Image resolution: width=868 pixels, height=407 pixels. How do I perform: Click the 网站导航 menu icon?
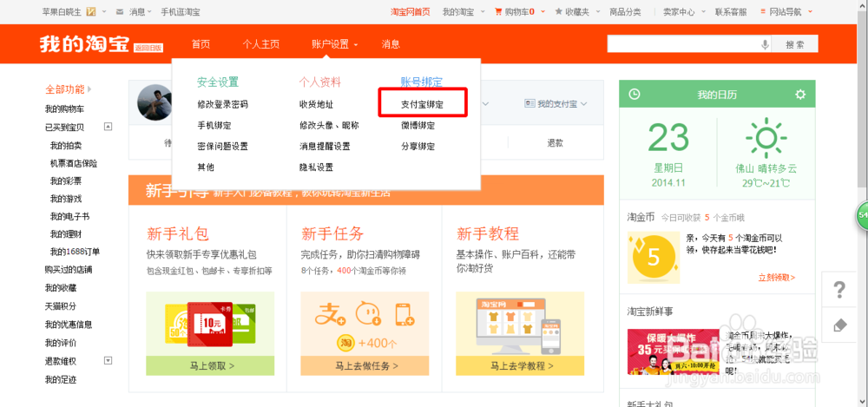tap(763, 11)
